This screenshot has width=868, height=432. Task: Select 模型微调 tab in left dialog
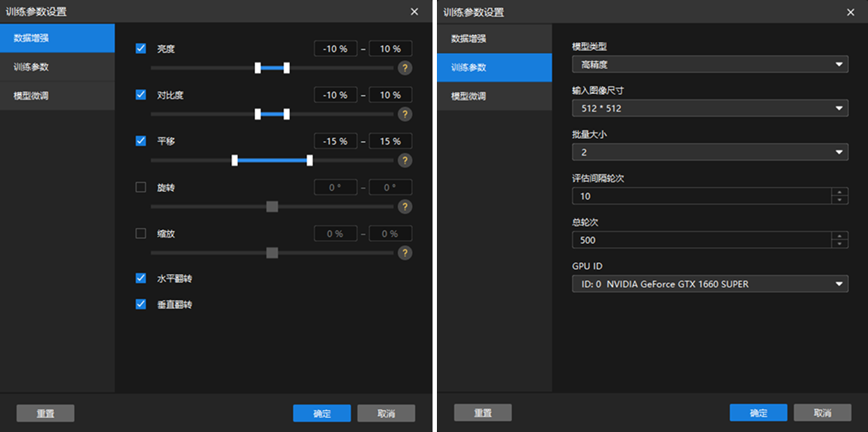pyautogui.click(x=58, y=96)
